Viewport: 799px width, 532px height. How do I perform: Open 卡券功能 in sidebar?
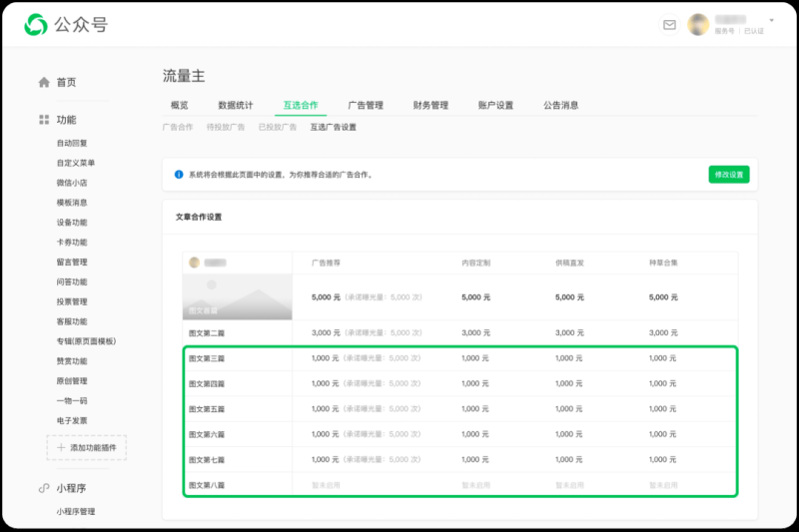pos(72,243)
